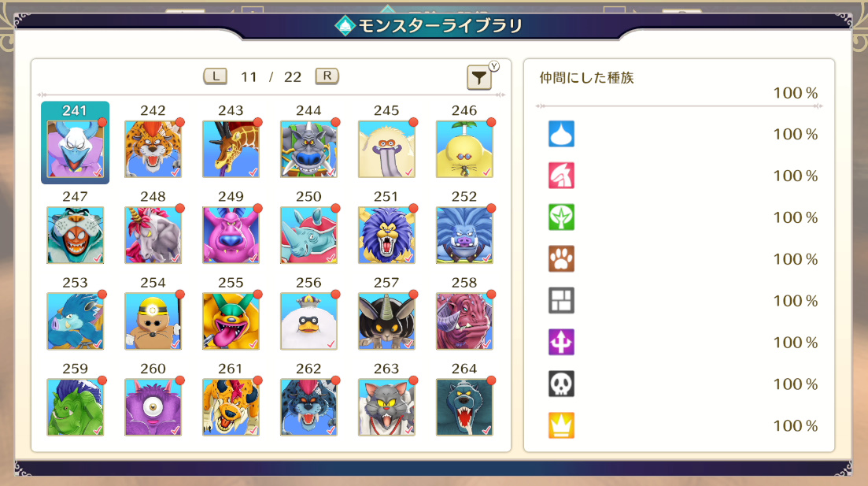Select the brown paw Beast family icon
868x486 pixels.
point(561,259)
